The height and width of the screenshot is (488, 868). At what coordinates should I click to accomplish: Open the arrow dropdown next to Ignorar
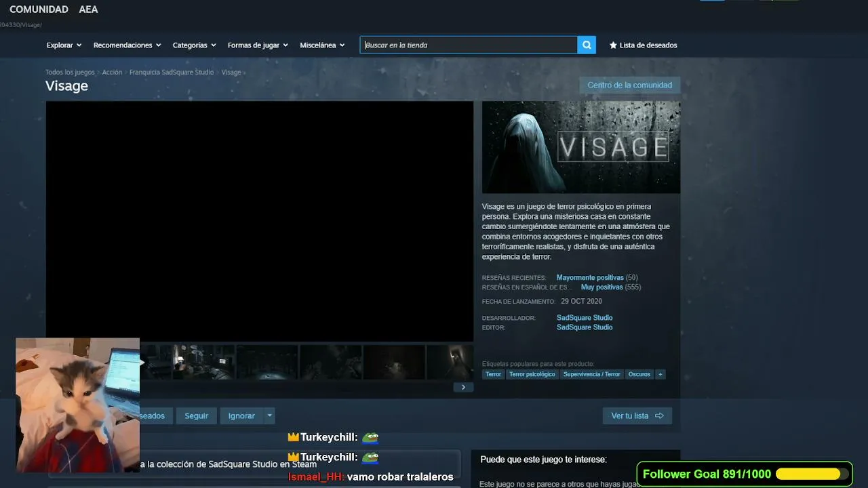tap(270, 415)
